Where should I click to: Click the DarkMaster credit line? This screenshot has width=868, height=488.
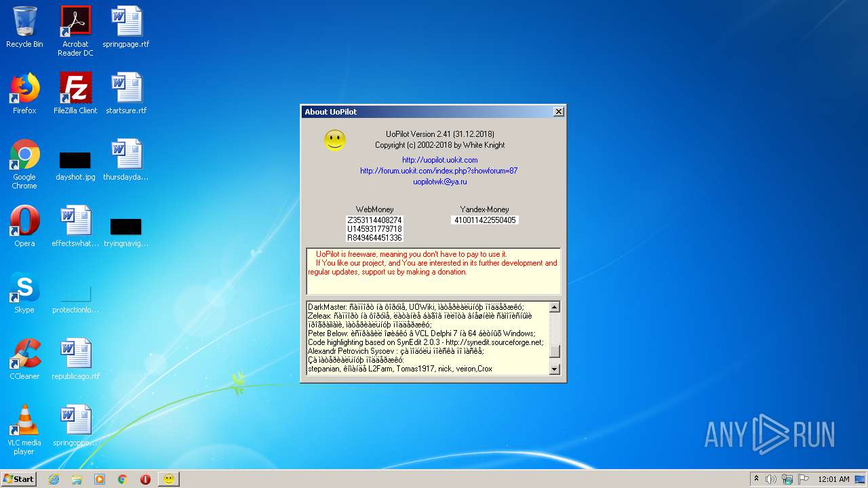pos(416,307)
